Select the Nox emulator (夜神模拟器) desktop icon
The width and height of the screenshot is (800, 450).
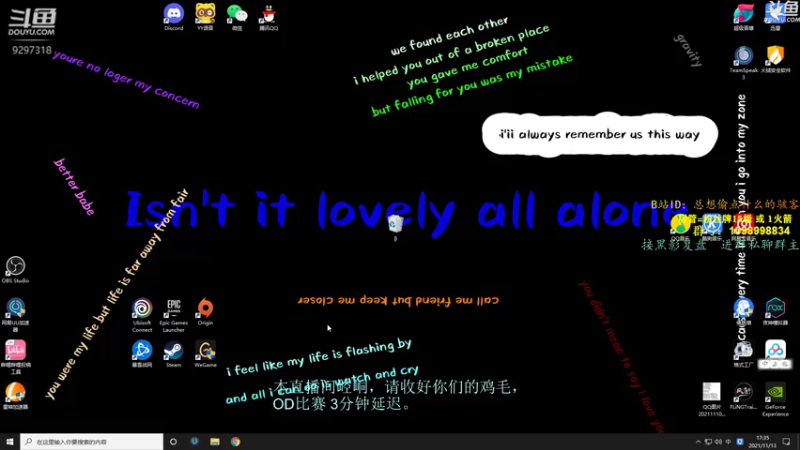point(775,311)
